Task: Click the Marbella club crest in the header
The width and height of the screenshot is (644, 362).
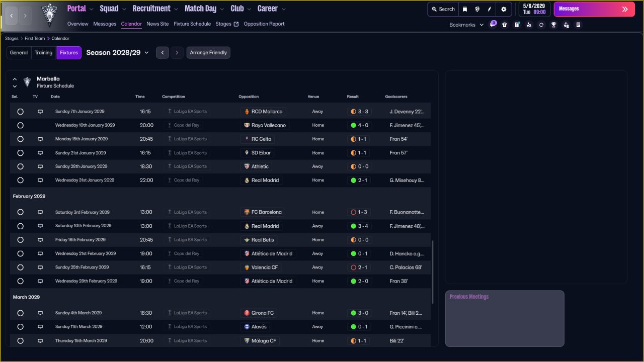Action: [49, 15]
